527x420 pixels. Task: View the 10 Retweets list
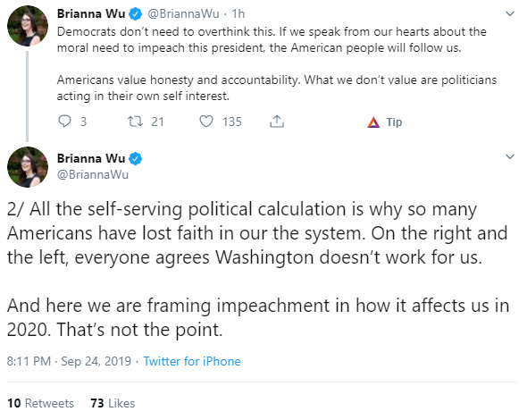[x=40, y=403]
